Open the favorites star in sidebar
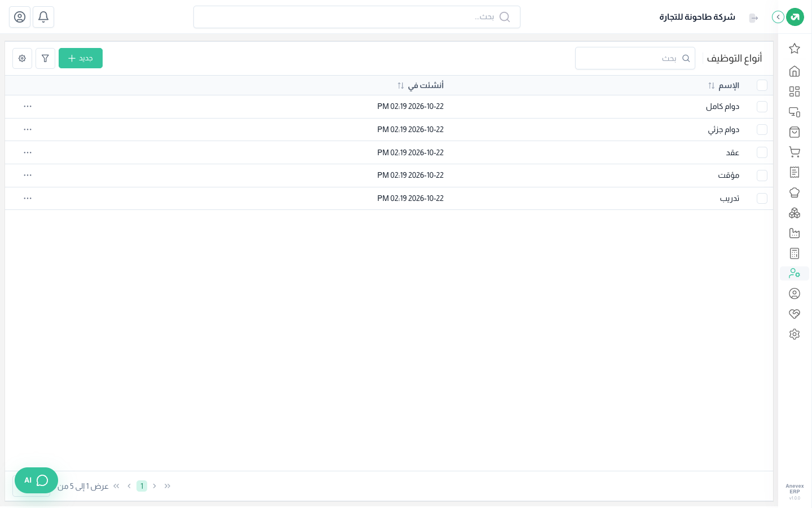The width and height of the screenshot is (812, 508). click(x=795, y=49)
